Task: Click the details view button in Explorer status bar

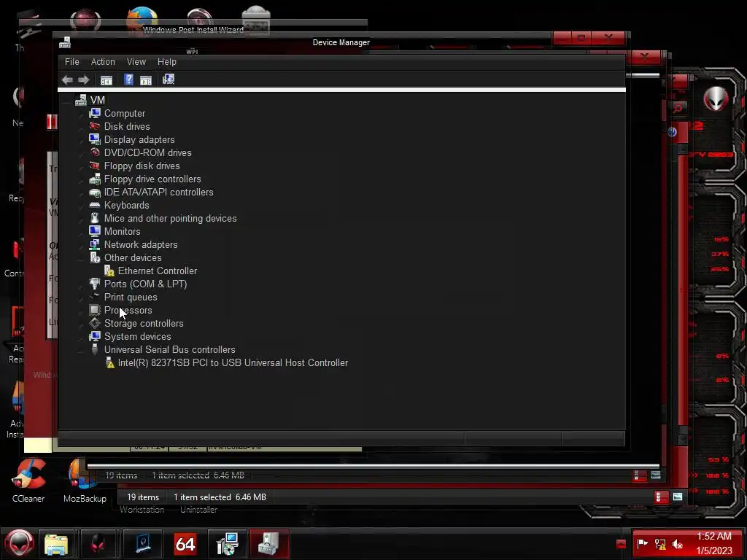Action: pos(661,497)
